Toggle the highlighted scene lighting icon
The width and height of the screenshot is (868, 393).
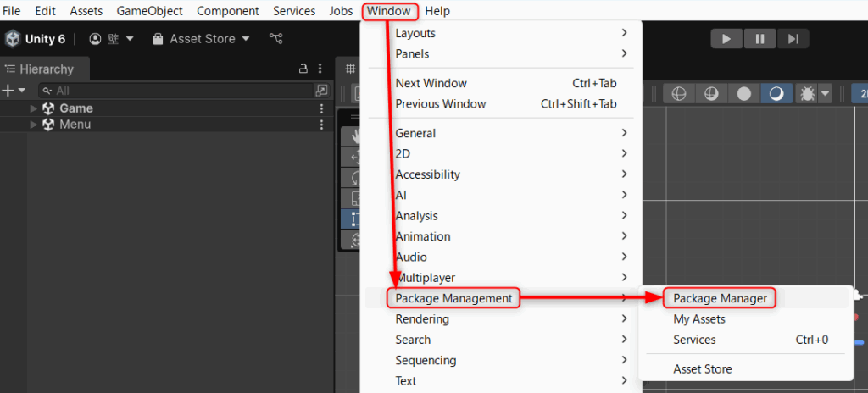click(x=776, y=94)
